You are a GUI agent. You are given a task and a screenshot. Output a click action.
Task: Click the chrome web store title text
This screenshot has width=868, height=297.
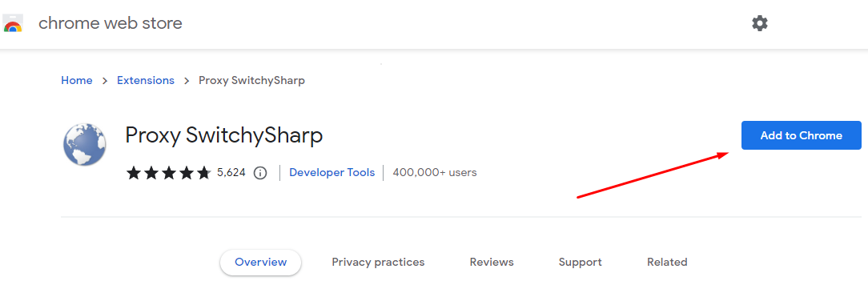[x=111, y=23]
